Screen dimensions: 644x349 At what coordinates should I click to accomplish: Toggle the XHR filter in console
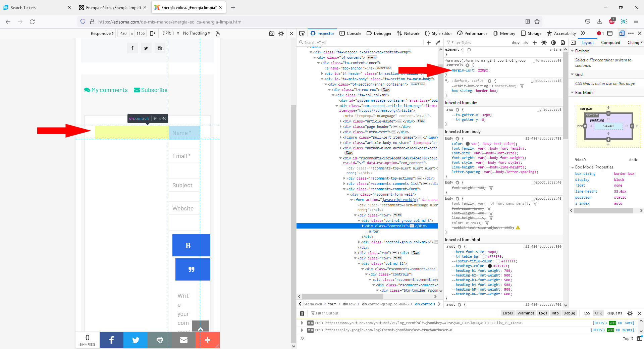598,313
